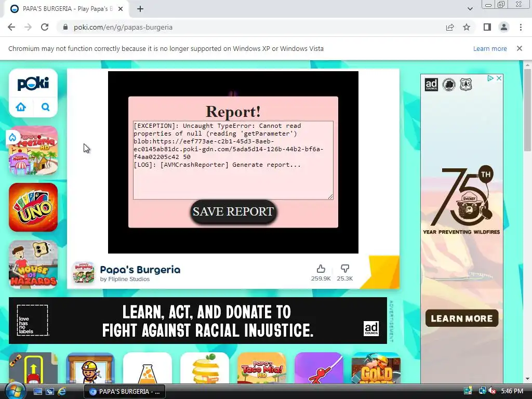Open Papa's Freezeria HD game thumbnail
This screenshot has height=399, width=532.
33,150
